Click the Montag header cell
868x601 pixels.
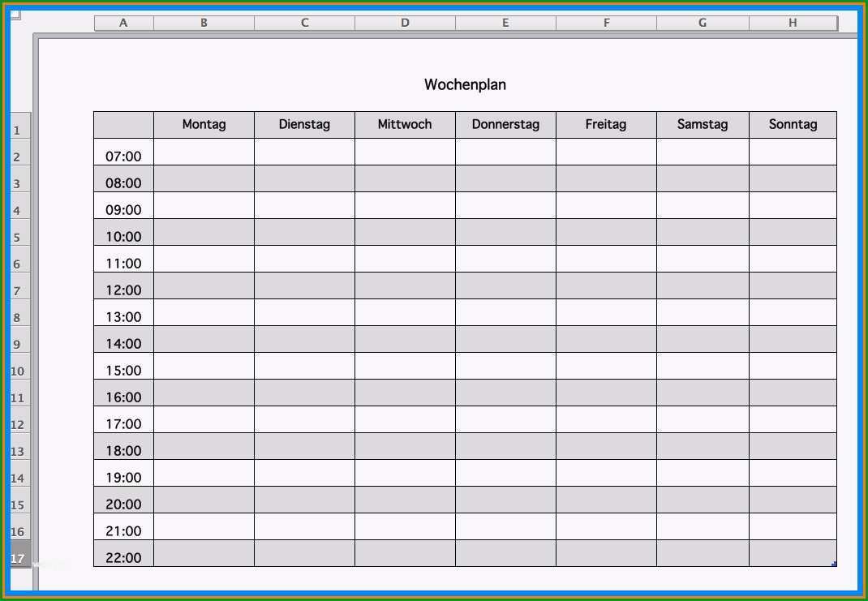pos(204,125)
